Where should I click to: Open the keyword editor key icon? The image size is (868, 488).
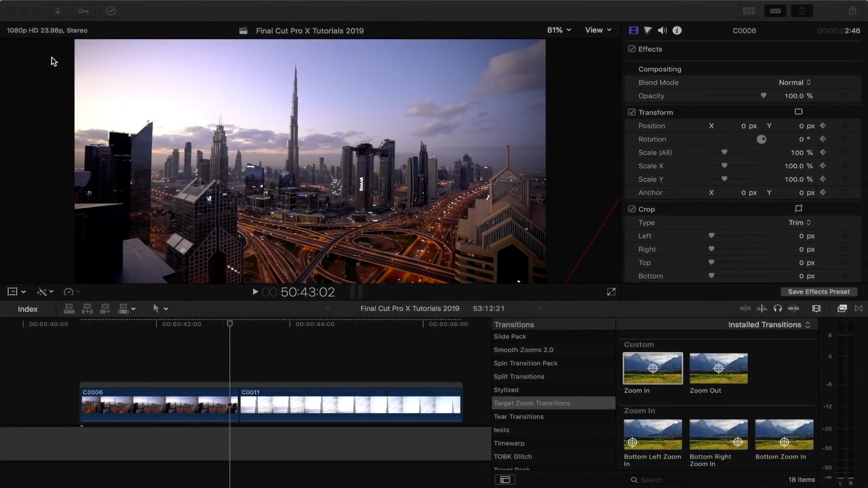(84, 11)
